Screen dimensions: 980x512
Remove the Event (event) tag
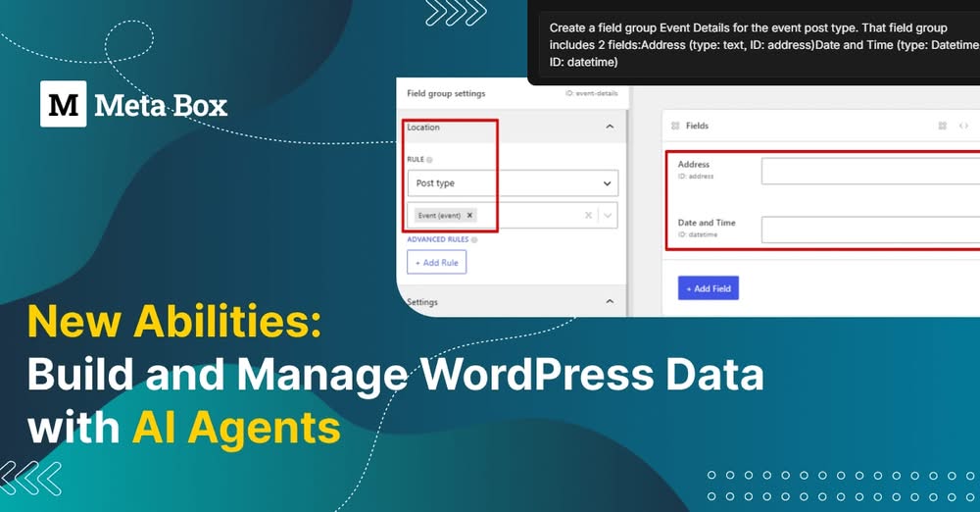[469, 216]
